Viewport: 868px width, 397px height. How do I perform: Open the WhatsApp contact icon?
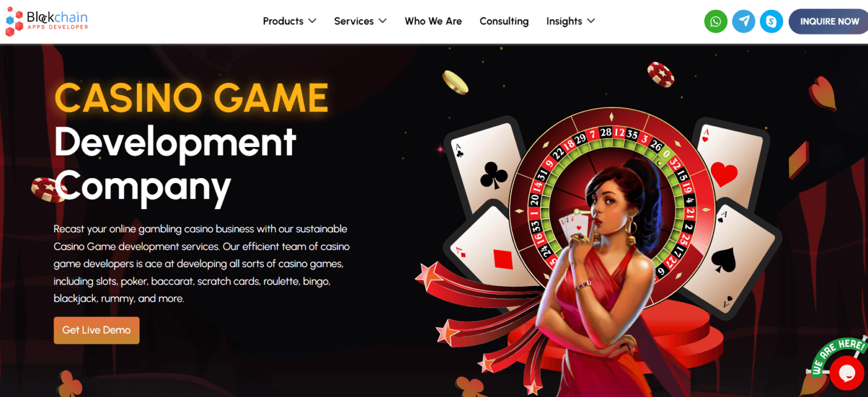(715, 21)
